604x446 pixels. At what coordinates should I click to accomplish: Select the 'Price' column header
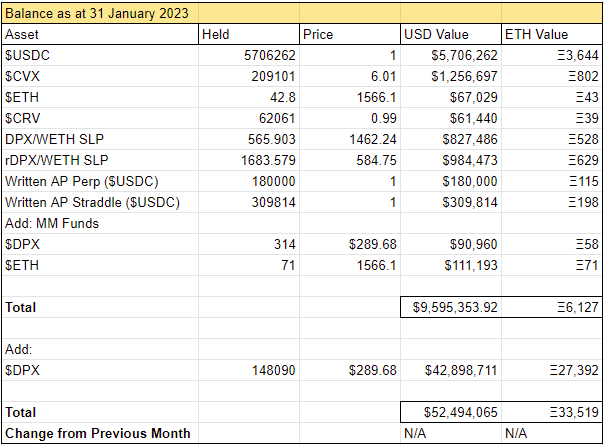(318, 34)
